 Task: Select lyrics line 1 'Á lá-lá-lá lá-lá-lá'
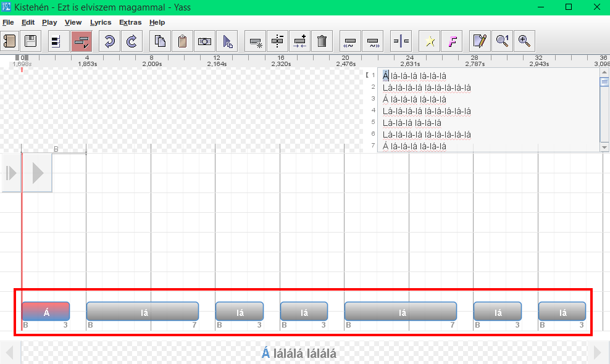414,76
